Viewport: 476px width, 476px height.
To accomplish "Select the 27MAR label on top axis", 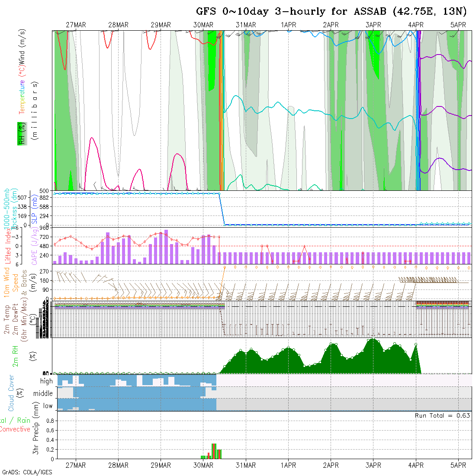I will pyautogui.click(x=76, y=25).
